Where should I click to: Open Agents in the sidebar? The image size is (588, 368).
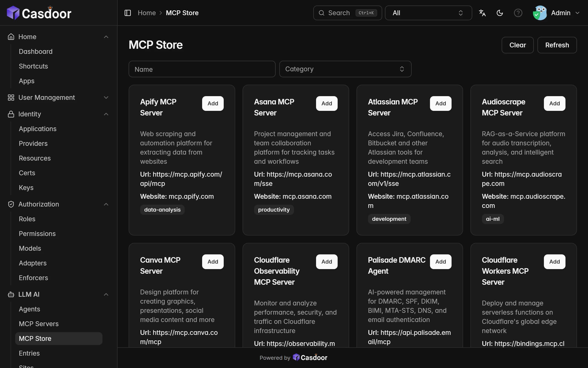pos(29,309)
